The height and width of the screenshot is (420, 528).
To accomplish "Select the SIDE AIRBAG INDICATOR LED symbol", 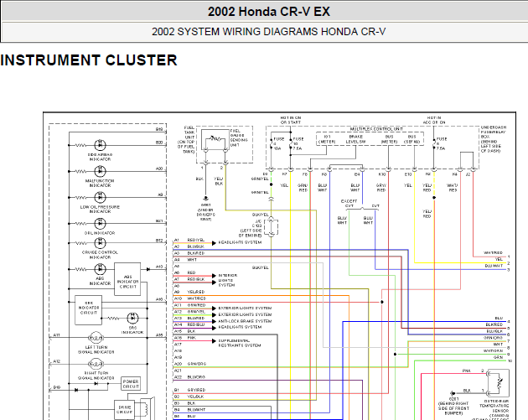I will pos(100,145).
